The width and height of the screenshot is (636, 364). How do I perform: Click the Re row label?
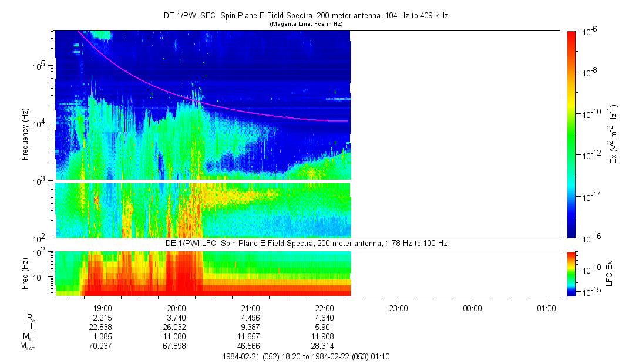pos(31,318)
